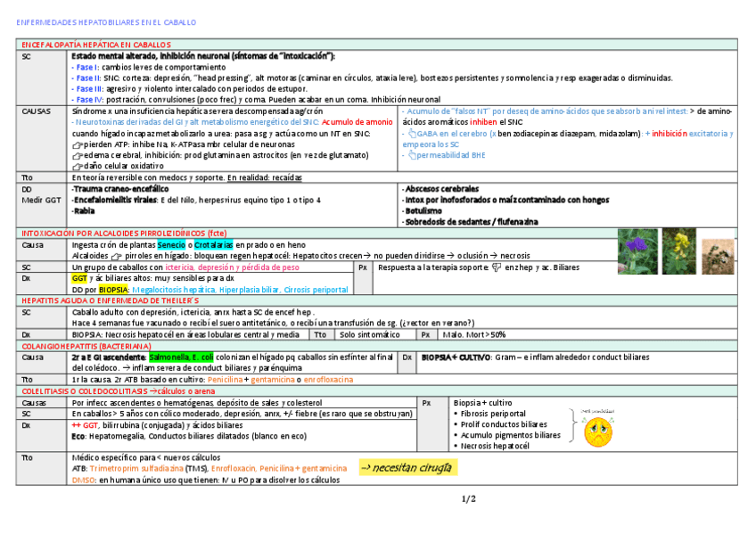Click the yellow 'necesitan cirugía' note
This screenshot has width=756, height=534.
(407, 468)
